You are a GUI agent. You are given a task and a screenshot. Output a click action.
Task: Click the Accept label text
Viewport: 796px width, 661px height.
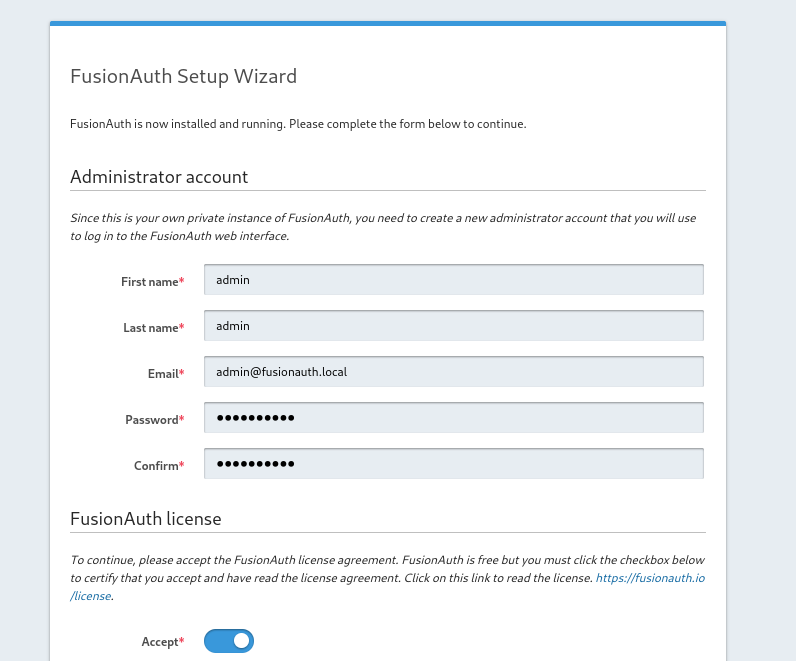pos(162,642)
